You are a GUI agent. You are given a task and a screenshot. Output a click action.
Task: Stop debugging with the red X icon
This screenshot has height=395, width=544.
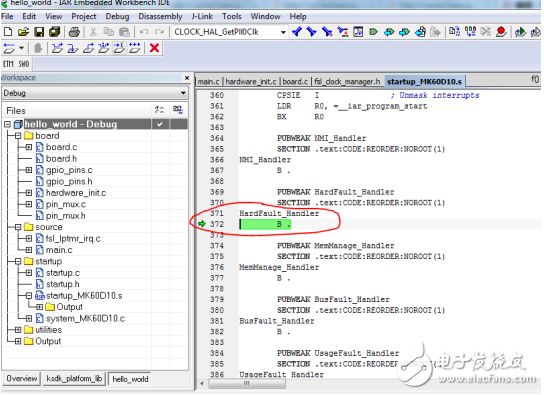tap(154, 48)
